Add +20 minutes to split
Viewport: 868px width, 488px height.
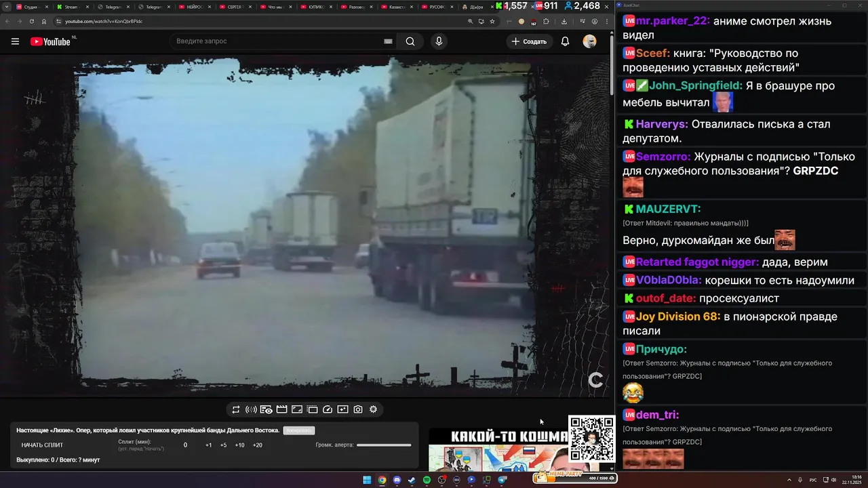pos(258,445)
